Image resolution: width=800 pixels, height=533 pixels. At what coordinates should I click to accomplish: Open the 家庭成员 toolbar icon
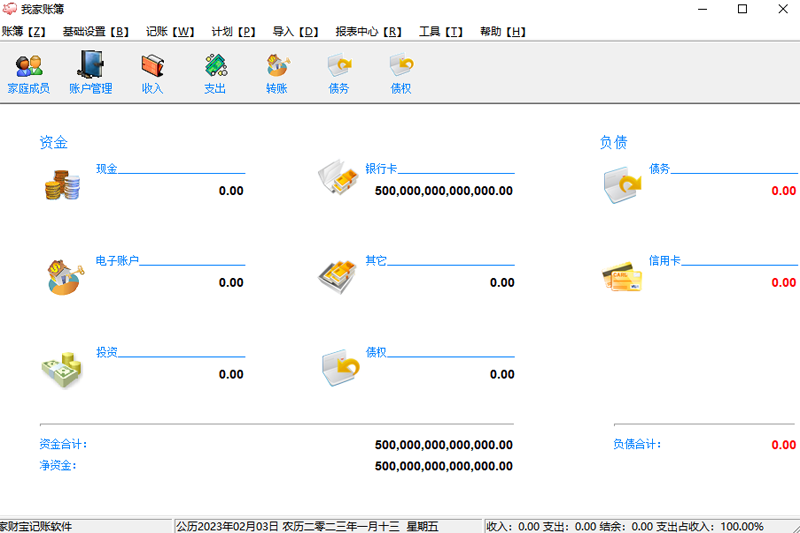[x=28, y=74]
